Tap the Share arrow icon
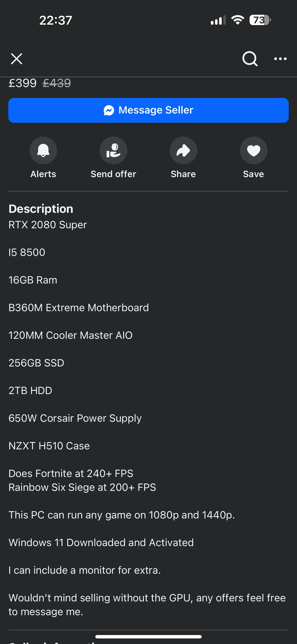This screenshot has width=297, height=644. pyautogui.click(x=183, y=150)
